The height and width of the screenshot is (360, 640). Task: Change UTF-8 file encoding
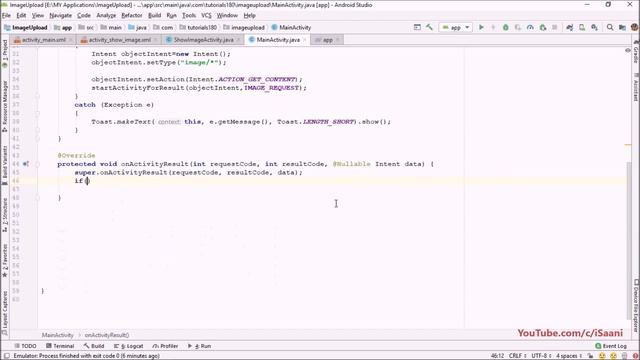[x=541, y=356]
